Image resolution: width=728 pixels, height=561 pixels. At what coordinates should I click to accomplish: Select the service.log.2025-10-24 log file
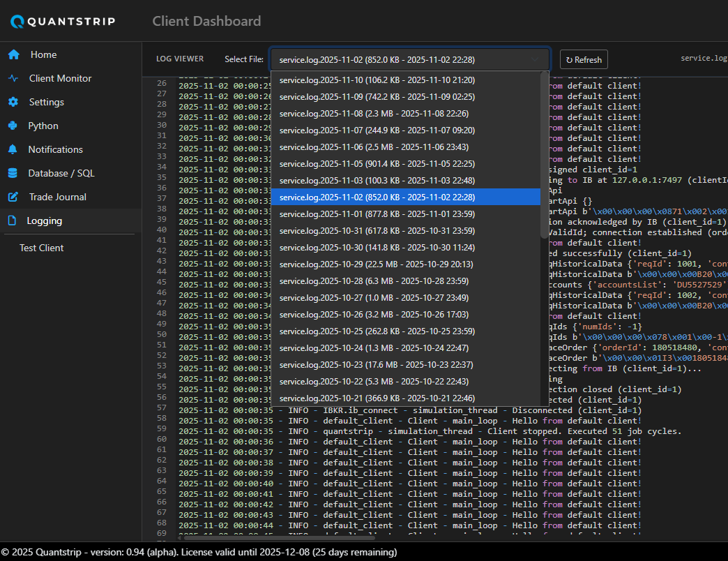406,348
